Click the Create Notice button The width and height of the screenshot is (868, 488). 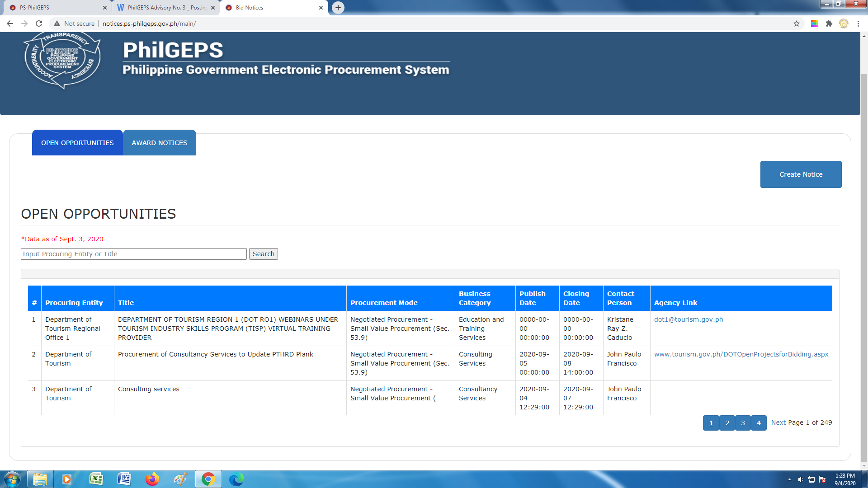(x=801, y=174)
